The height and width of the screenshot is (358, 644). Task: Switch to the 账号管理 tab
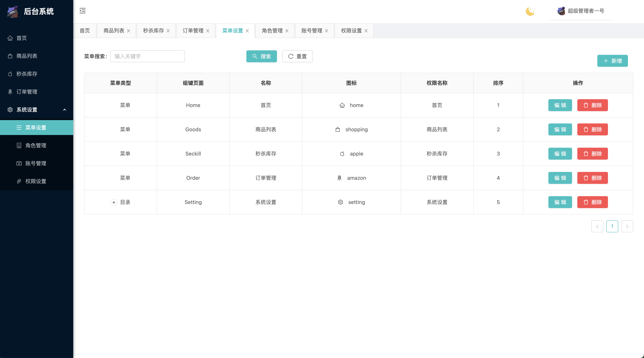click(312, 31)
